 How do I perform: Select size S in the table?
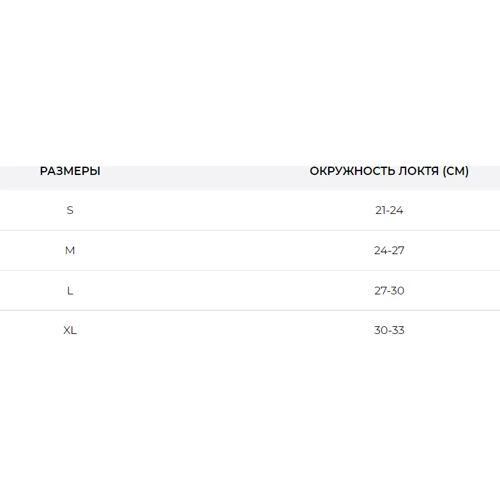70,210
